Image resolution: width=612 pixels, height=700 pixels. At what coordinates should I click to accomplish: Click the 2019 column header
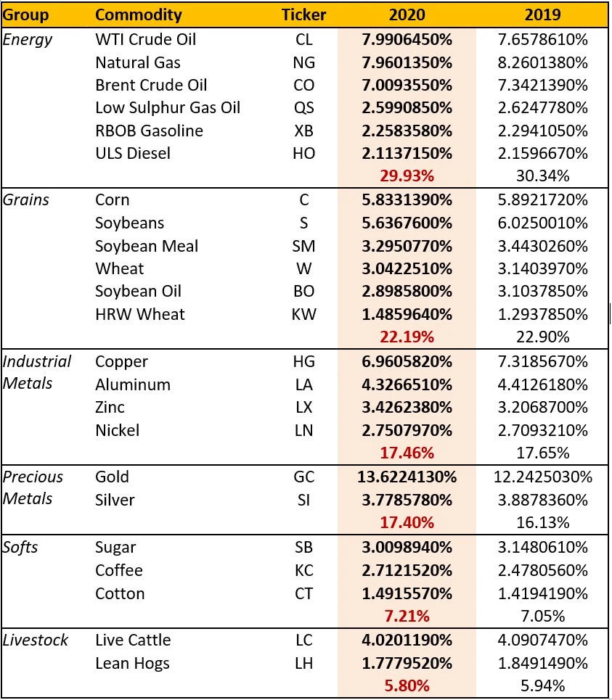point(542,15)
